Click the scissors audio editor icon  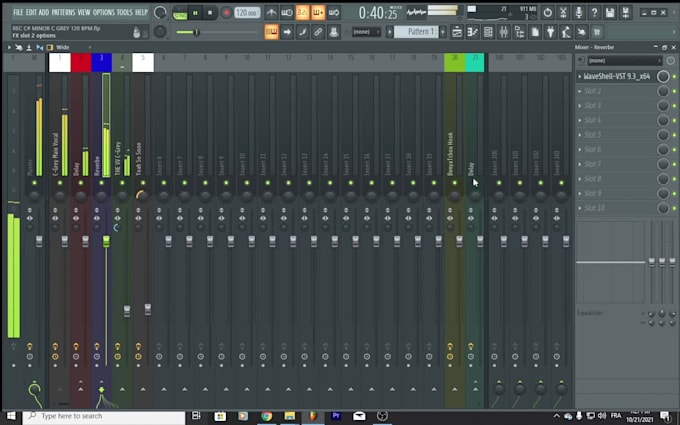click(x=563, y=13)
